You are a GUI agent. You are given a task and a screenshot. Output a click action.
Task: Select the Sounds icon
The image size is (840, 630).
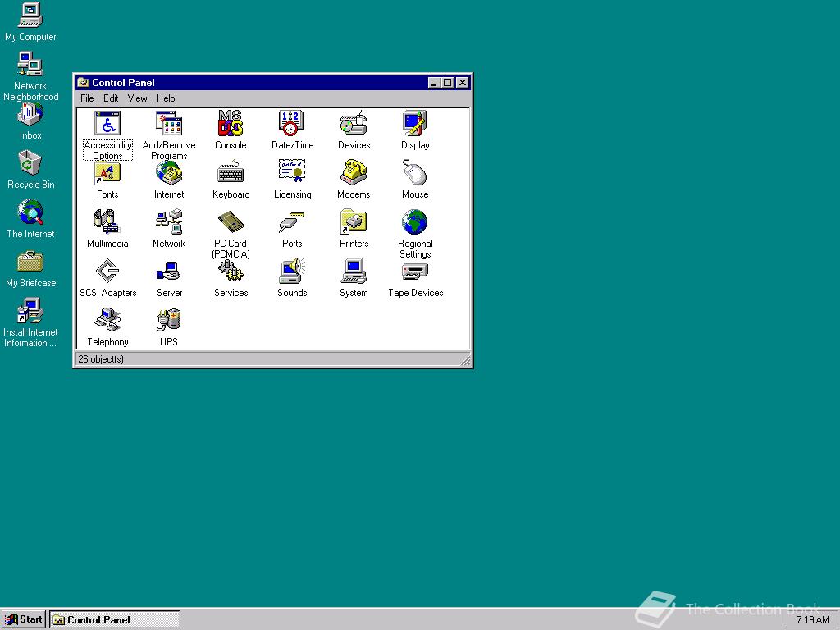click(x=292, y=271)
